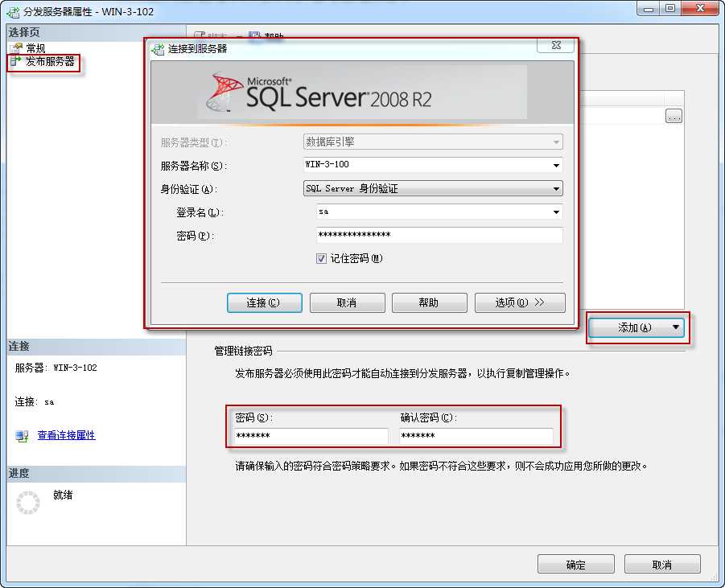Image resolution: width=725 pixels, height=588 pixels.
Task: Maximize the 分发服务器属性 window
Action: (x=671, y=8)
